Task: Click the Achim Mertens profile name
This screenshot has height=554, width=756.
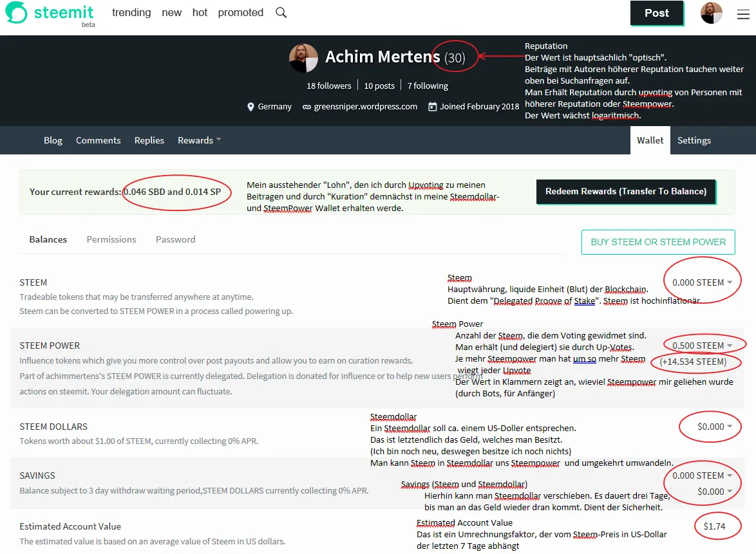Action: (383, 57)
